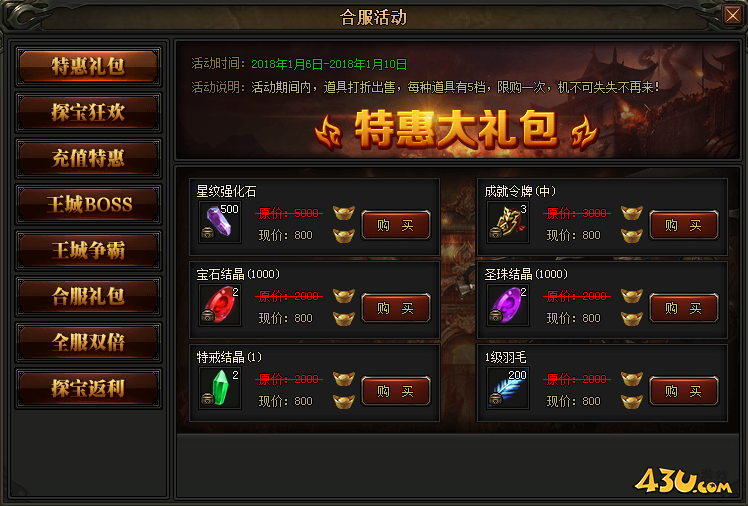This screenshot has width=748, height=506.
Task: Click gold ingot beside 星纹强化石 original price
Action: 344,213
